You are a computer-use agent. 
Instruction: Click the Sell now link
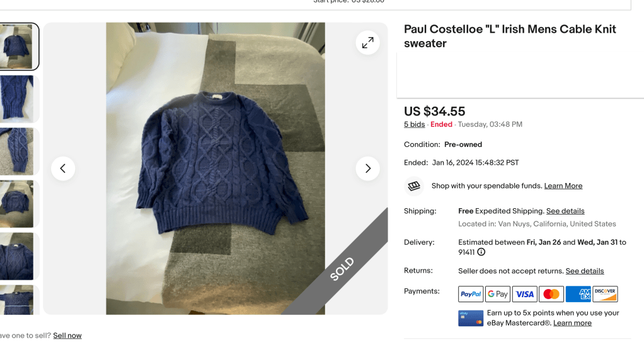tap(67, 336)
